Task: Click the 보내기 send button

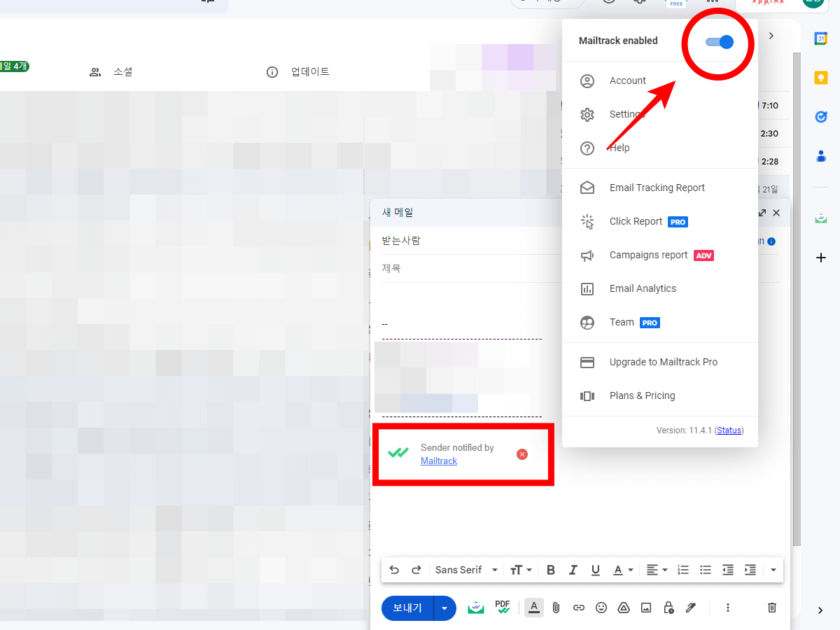Action: tap(407, 608)
